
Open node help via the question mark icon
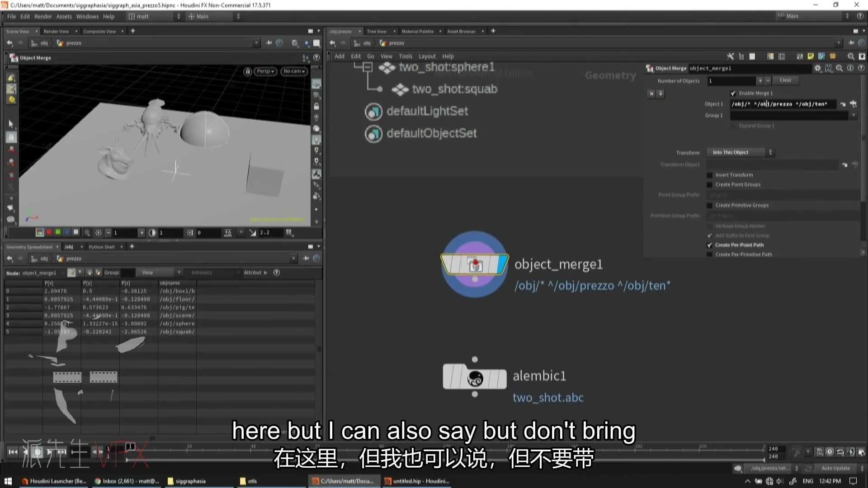[x=861, y=68]
